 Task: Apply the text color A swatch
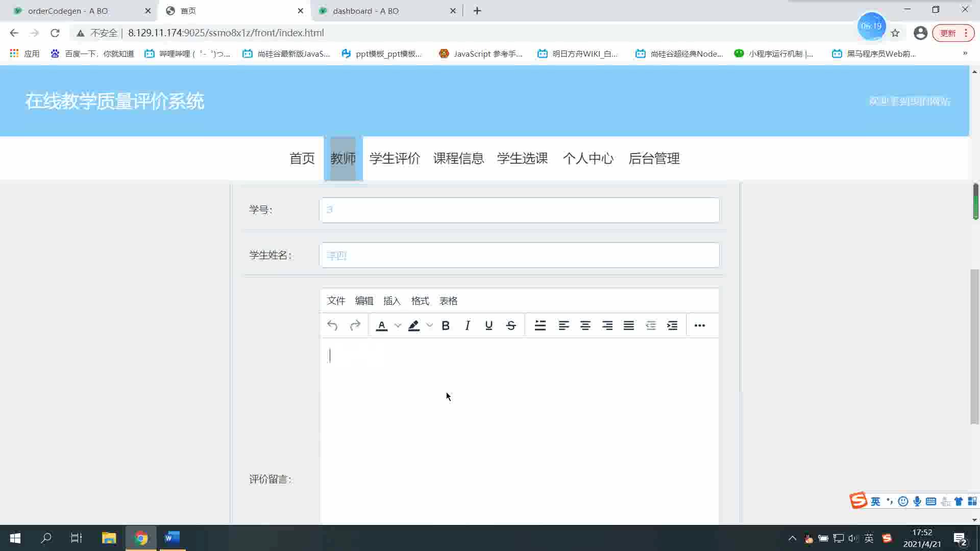(382, 325)
